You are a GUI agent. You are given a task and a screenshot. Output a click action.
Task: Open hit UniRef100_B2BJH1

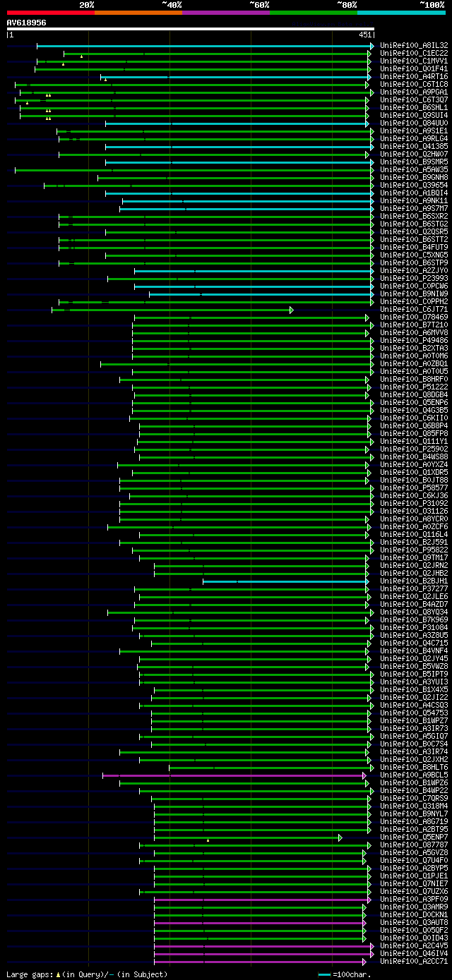(414, 581)
